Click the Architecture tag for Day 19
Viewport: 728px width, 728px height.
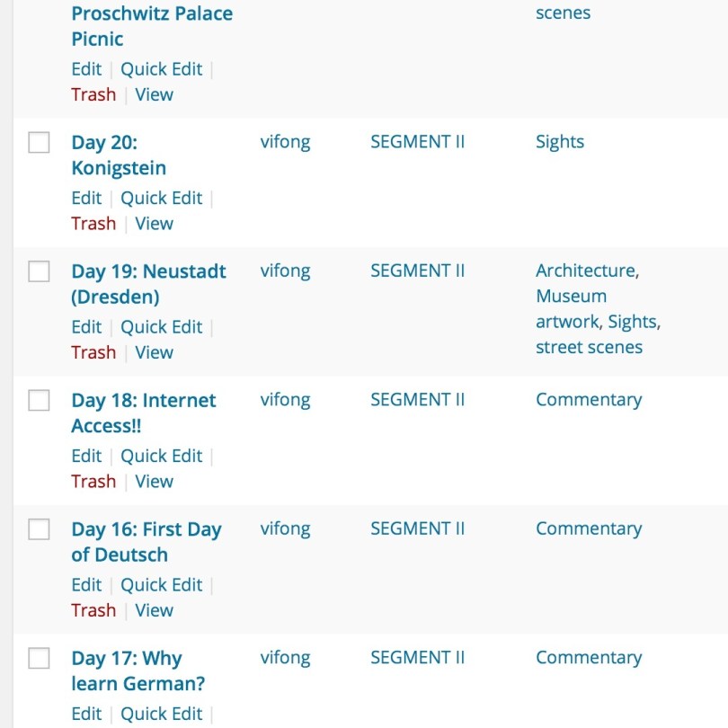(x=585, y=271)
